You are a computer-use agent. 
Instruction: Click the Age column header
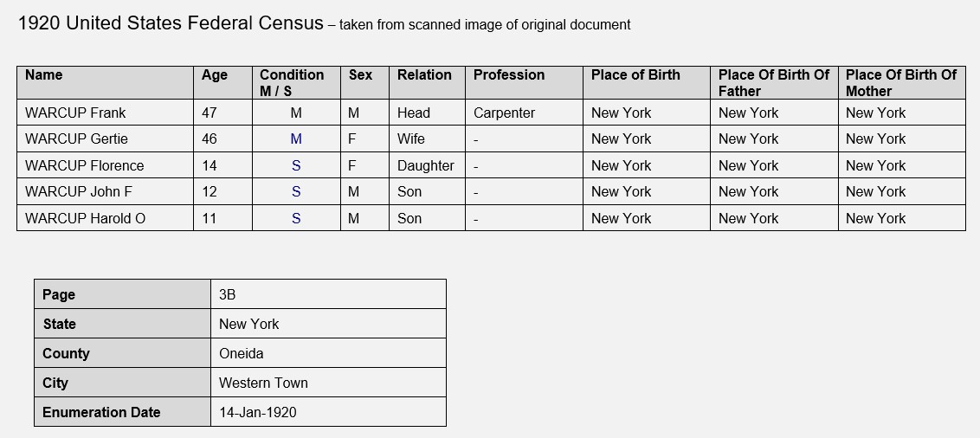coord(222,82)
